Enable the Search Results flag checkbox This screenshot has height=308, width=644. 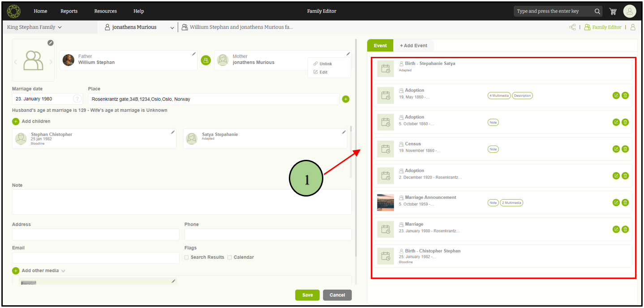(187, 257)
